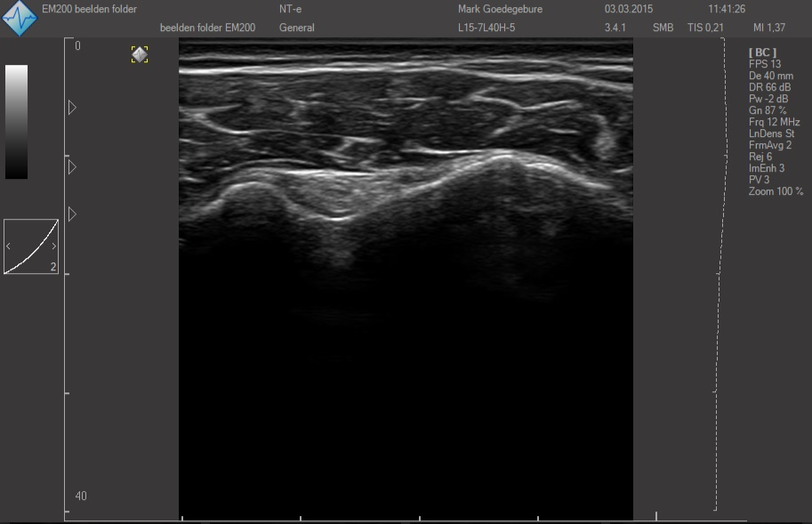Click the 40 depth scale label
The height and width of the screenshot is (524, 812).
pyautogui.click(x=81, y=496)
